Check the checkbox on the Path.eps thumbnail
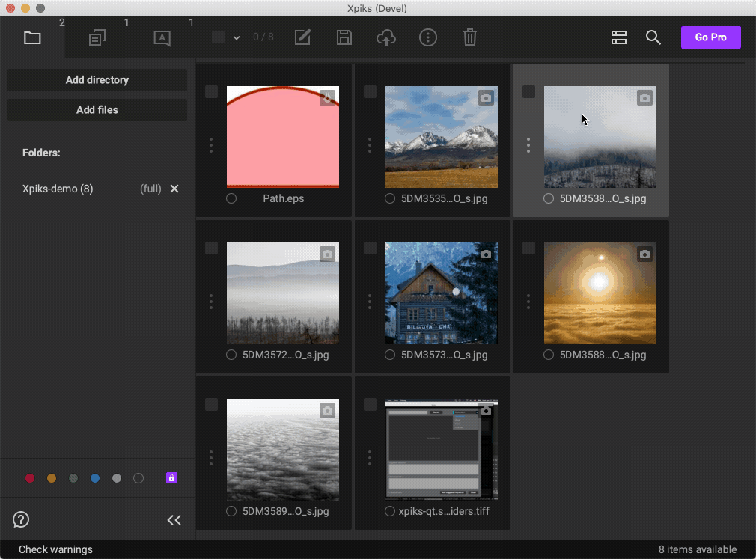The height and width of the screenshot is (559, 756). (x=211, y=91)
